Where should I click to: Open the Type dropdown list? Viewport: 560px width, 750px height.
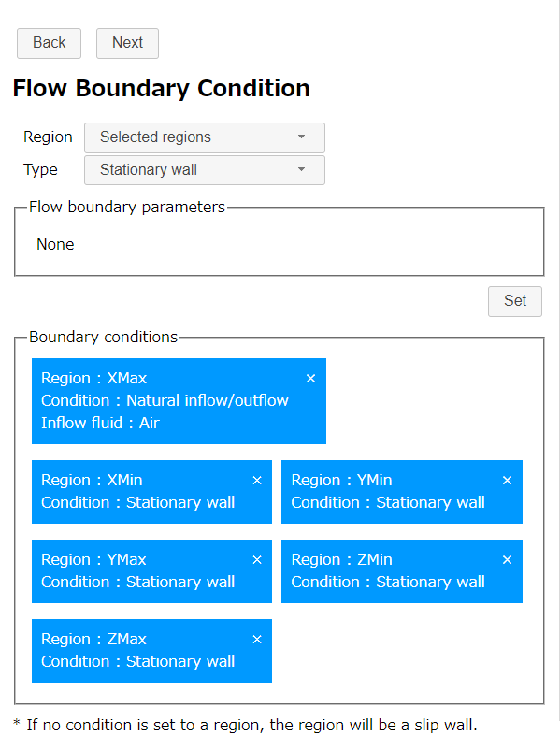(205, 170)
